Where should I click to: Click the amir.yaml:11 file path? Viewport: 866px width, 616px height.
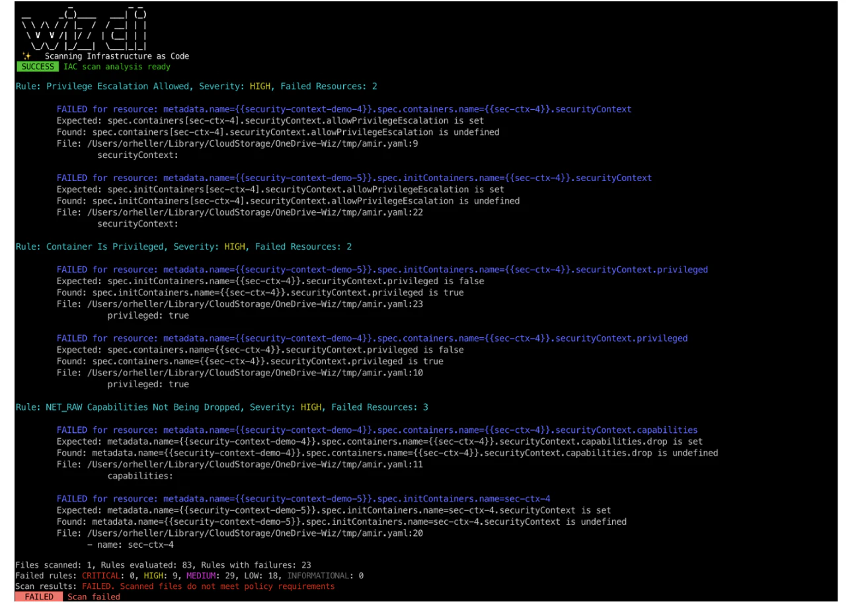click(x=240, y=465)
